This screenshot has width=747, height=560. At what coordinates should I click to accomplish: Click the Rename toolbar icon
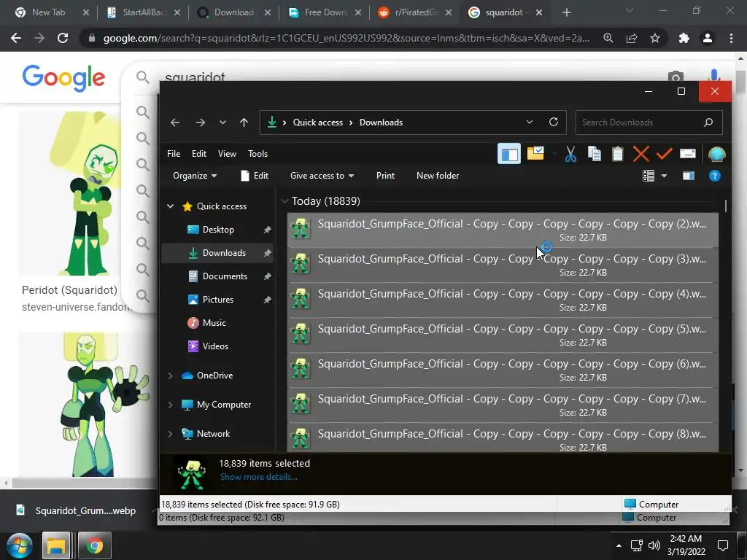(687, 154)
